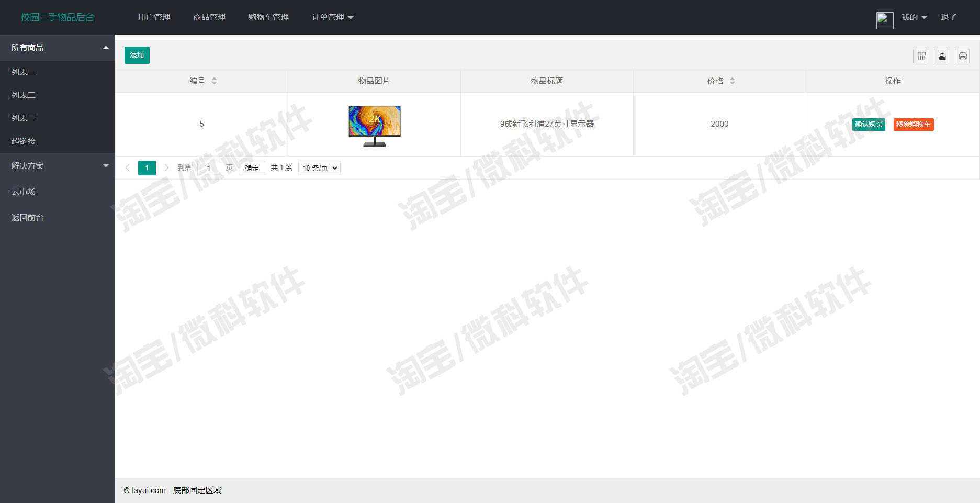Image resolution: width=980 pixels, height=503 pixels.
Task: Expand the 解决方案 sidebar group
Action: (58, 165)
